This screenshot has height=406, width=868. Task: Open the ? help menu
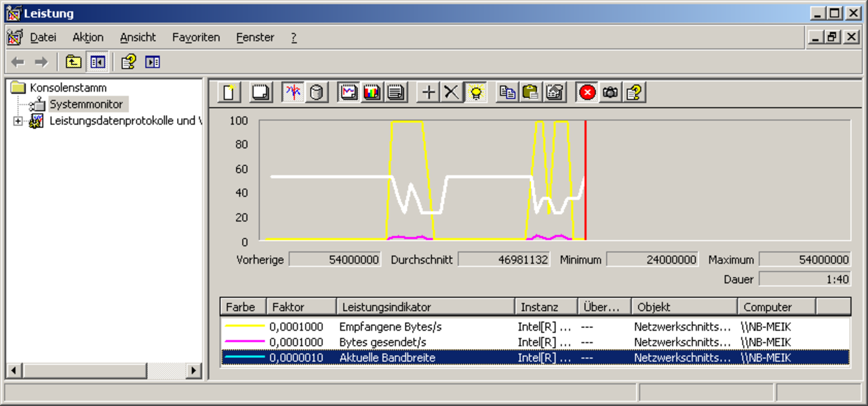click(294, 37)
